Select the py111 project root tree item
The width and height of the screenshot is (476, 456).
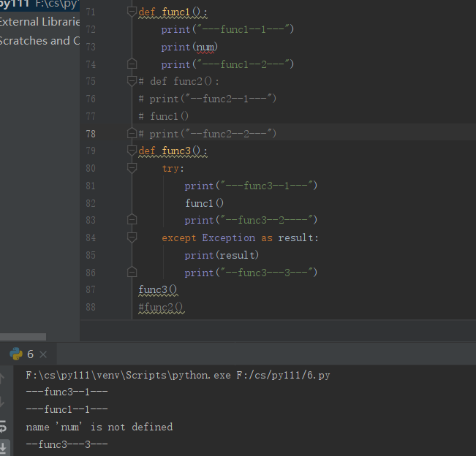tap(39, 4)
